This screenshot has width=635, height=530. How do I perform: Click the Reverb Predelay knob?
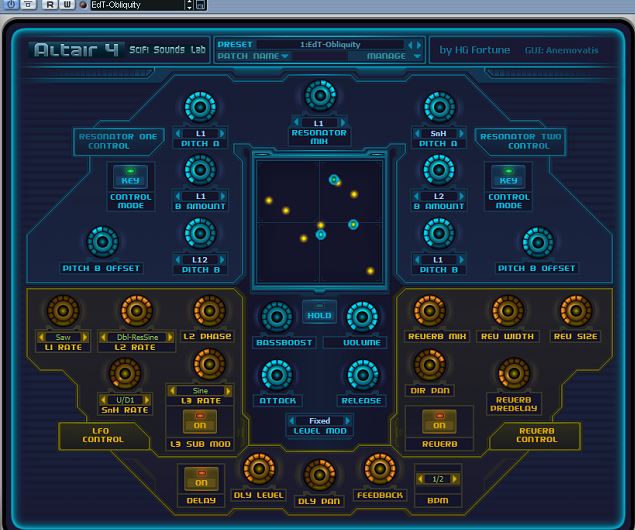point(514,373)
